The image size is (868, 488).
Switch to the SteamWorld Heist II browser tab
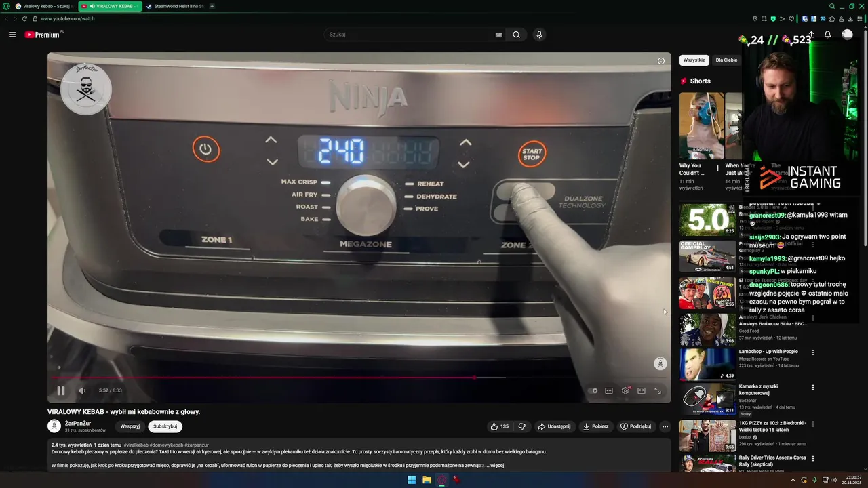click(x=174, y=6)
